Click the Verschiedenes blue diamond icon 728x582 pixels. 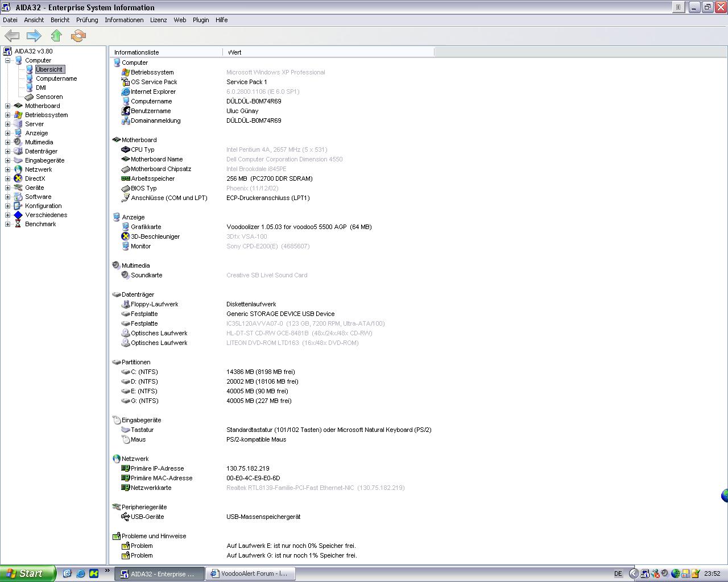18,215
